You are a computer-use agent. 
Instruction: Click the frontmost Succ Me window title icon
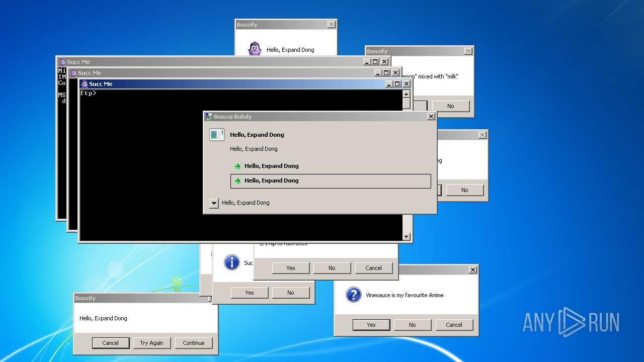tap(85, 84)
